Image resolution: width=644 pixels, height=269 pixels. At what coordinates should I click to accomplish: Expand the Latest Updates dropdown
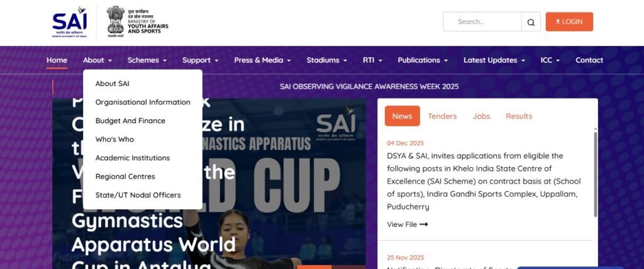coord(494,60)
